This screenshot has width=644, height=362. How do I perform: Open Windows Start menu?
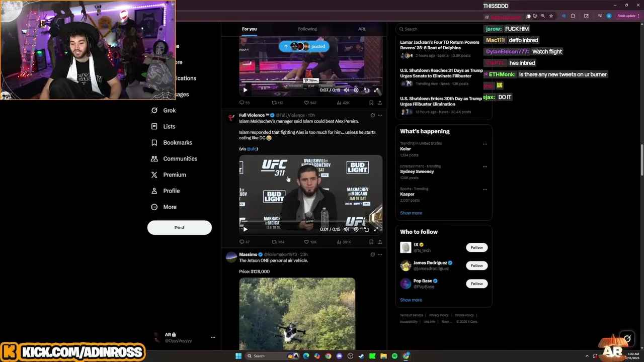[x=238, y=356]
